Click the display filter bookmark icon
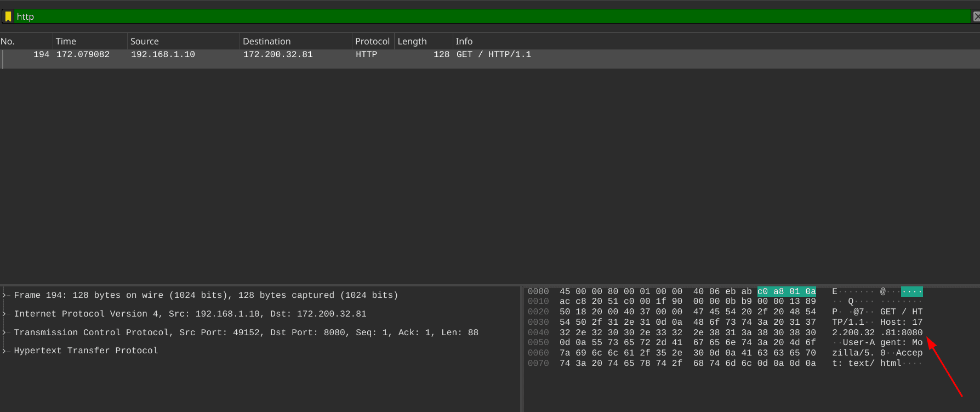Viewport: 980px width, 412px height. click(8, 16)
